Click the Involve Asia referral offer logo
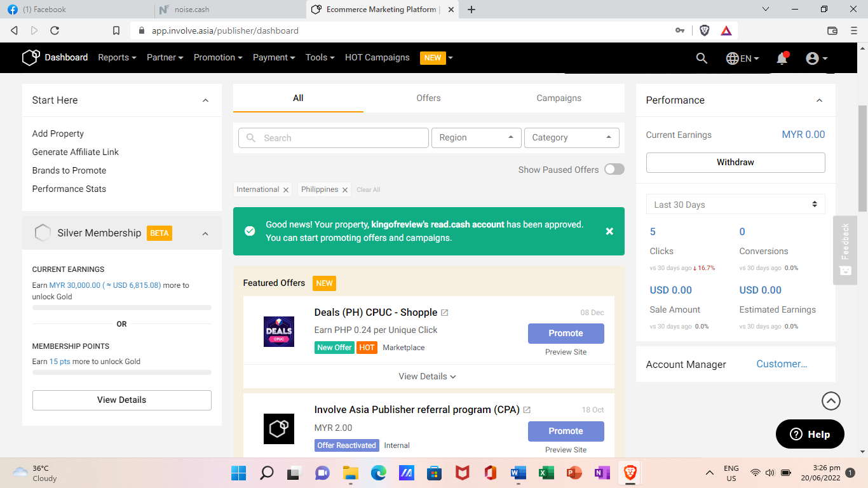The image size is (868, 488). coord(279,429)
